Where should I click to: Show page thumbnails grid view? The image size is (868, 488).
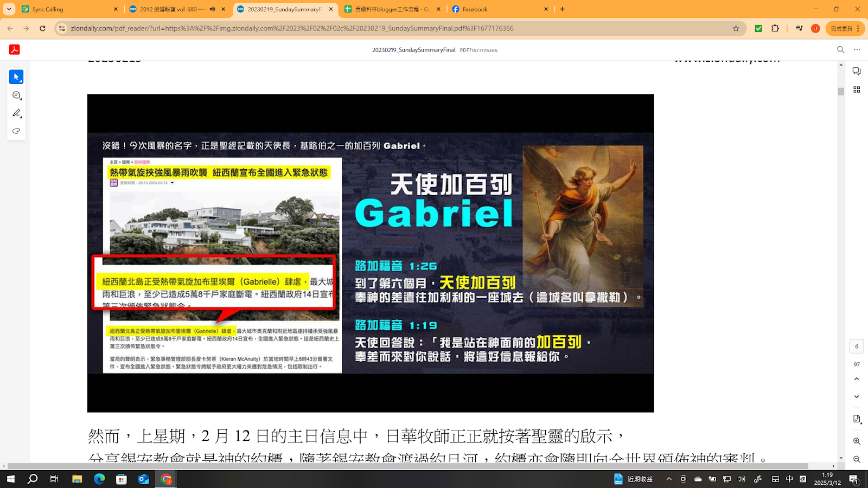pyautogui.click(x=857, y=89)
